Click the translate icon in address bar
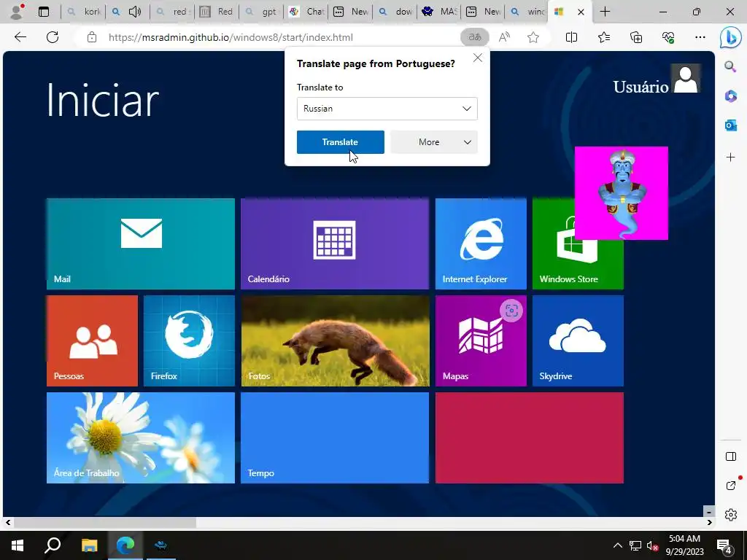 (474, 37)
